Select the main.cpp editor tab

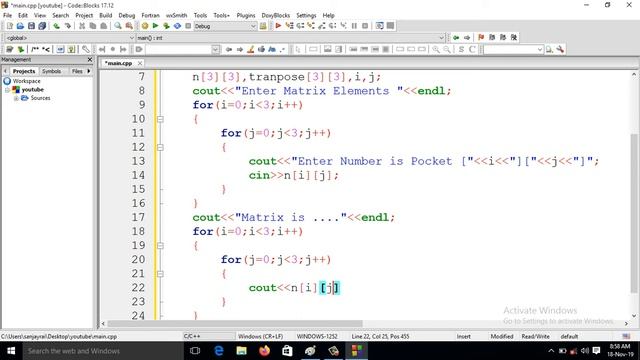[118, 63]
